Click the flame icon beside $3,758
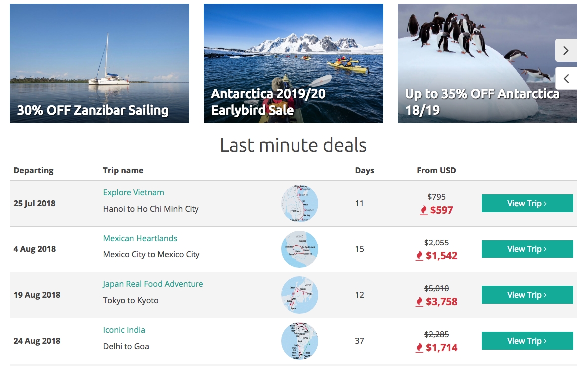 pos(419,302)
